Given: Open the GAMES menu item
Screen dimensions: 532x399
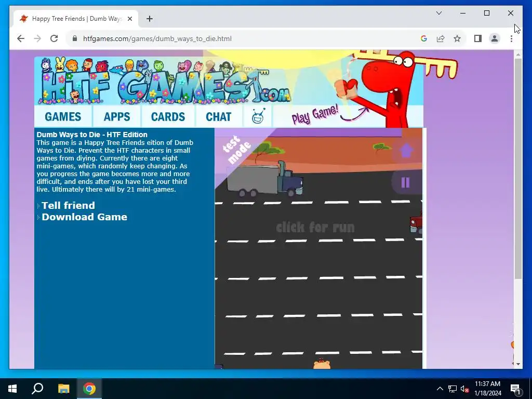Looking at the screenshot, I should [x=63, y=117].
